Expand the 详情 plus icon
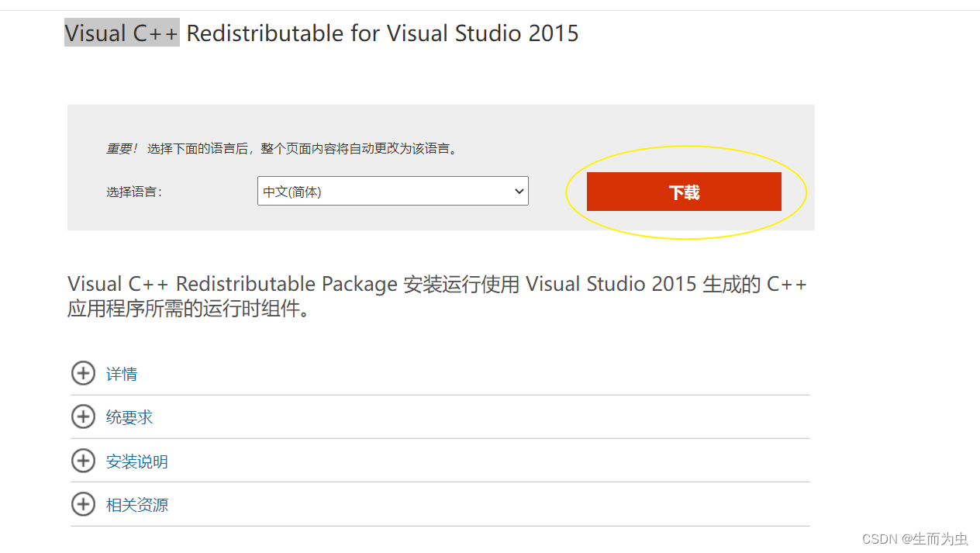This screenshot has width=980, height=553. coord(83,373)
